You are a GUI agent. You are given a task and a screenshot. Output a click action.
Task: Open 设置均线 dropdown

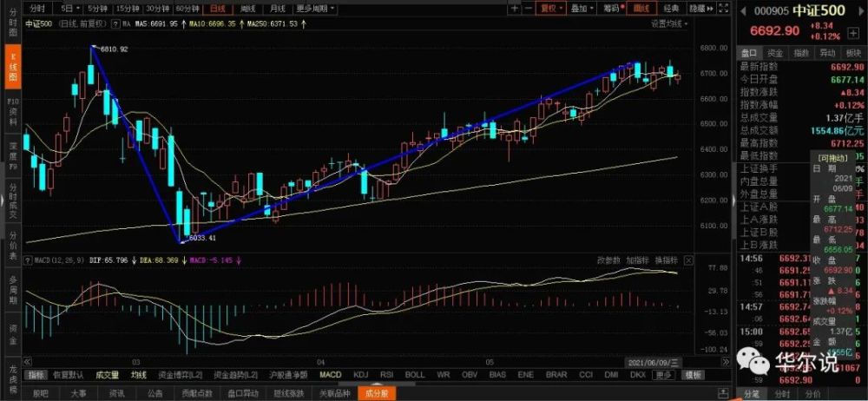669,23
